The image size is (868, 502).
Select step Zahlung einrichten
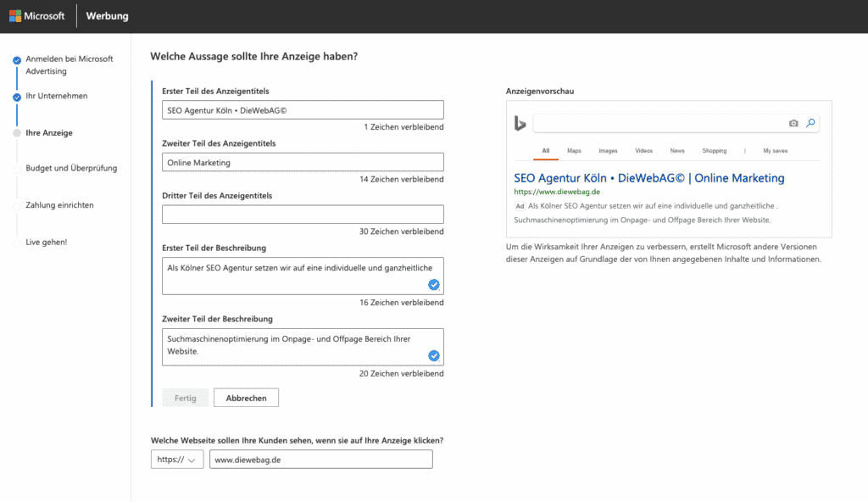[59, 205]
